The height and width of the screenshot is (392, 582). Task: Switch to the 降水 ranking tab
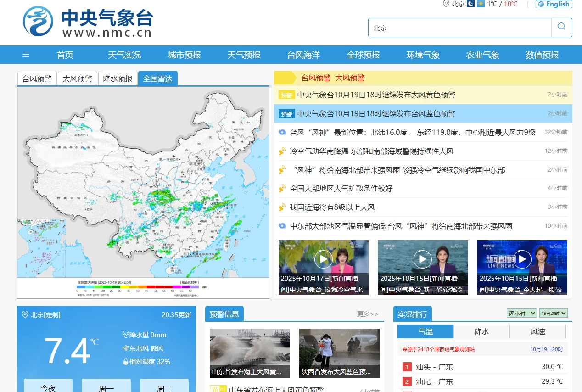(x=481, y=331)
